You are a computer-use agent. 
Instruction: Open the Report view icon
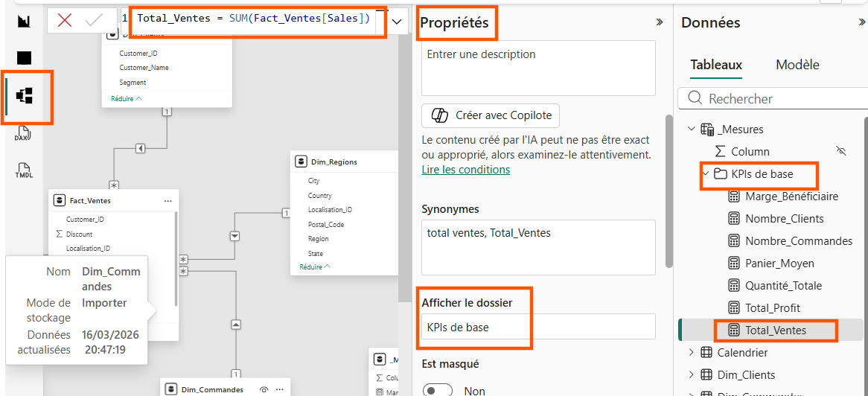tap(24, 22)
